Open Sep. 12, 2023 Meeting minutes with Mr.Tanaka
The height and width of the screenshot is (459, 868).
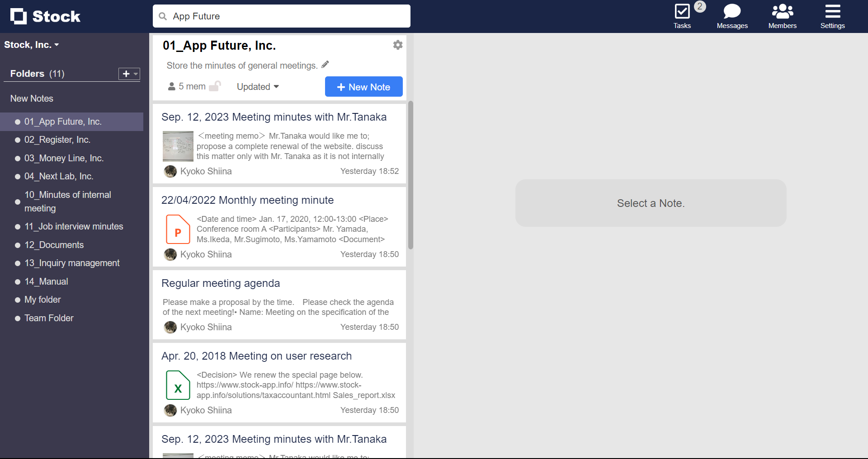pos(274,117)
